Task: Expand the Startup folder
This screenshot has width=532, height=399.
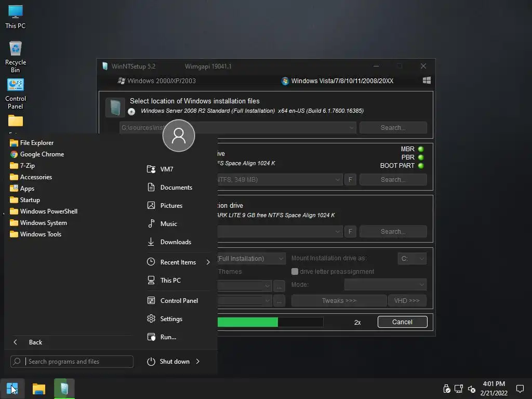Action: [25, 200]
